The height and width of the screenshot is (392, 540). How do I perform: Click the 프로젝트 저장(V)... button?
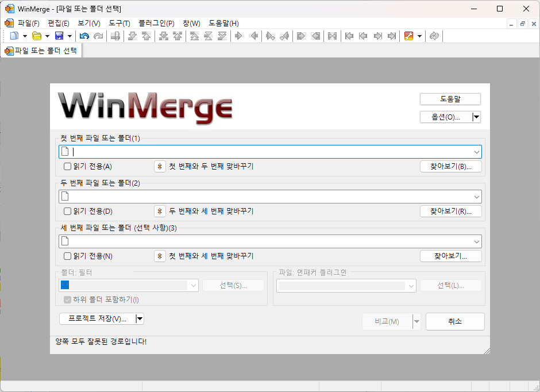pyautogui.click(x=98, y=318)
